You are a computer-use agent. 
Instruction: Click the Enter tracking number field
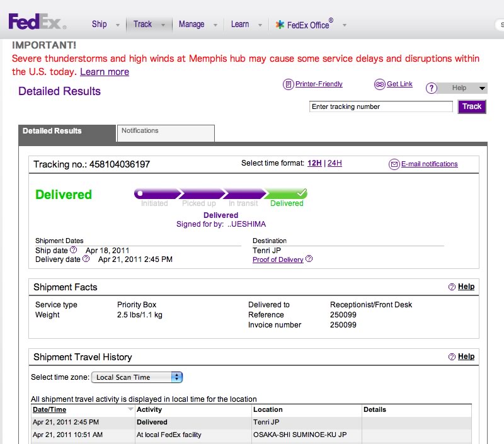click(381, 106)
